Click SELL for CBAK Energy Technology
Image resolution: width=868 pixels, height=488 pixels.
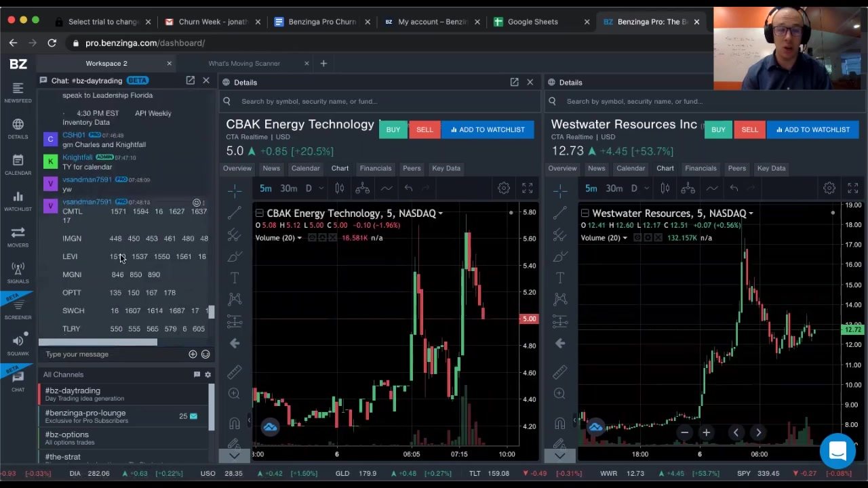(425, 129)
